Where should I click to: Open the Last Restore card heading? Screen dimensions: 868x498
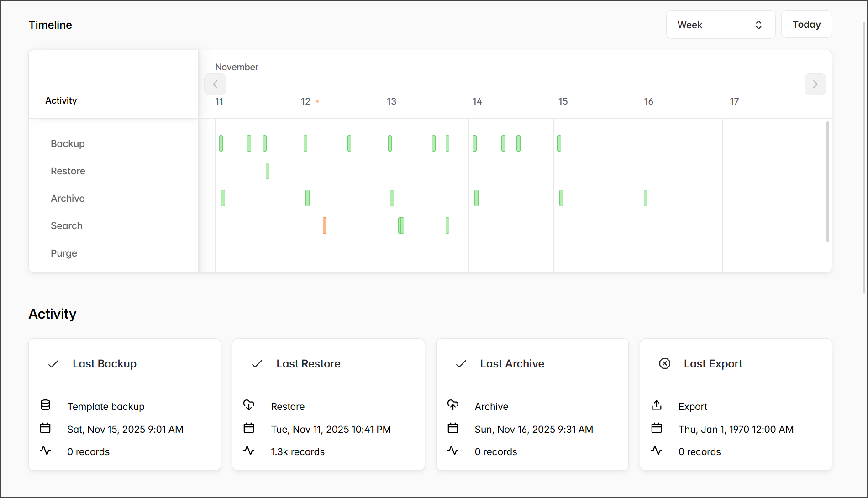[x=308, y=364]
